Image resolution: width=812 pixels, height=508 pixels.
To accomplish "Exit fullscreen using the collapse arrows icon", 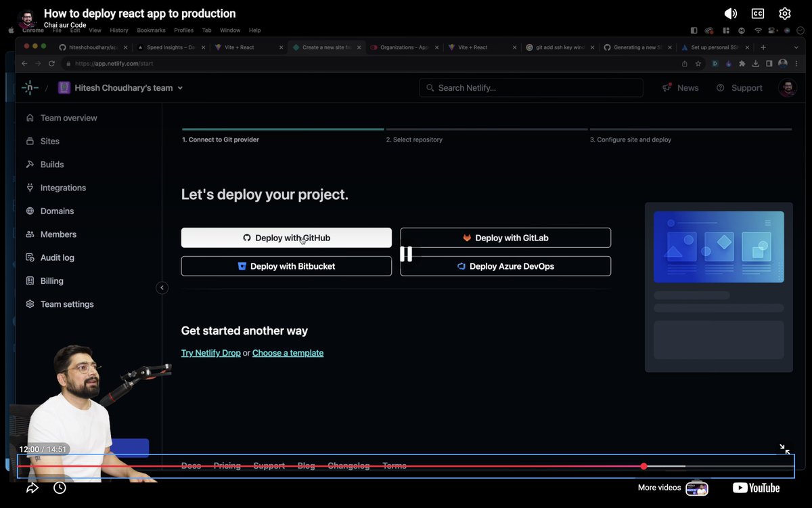I will [x=784, y=449].
